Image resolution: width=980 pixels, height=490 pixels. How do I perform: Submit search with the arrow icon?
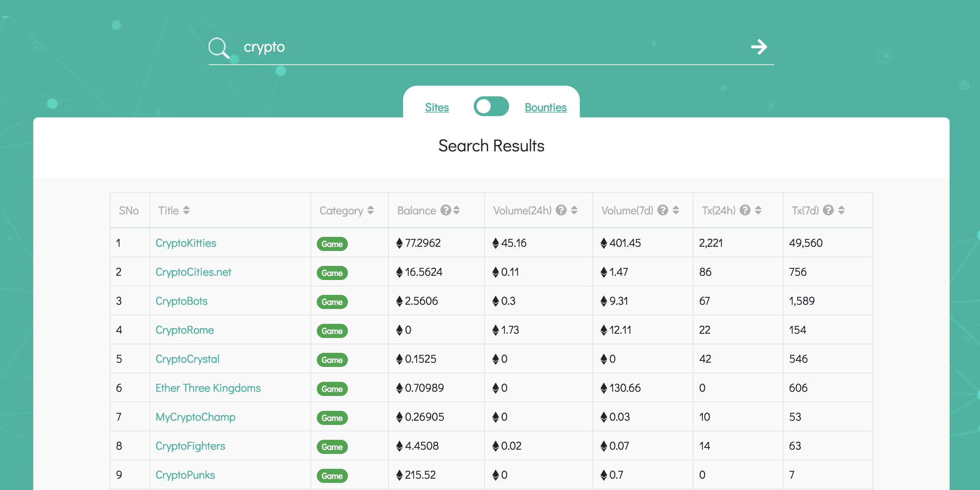click(759, 47)
